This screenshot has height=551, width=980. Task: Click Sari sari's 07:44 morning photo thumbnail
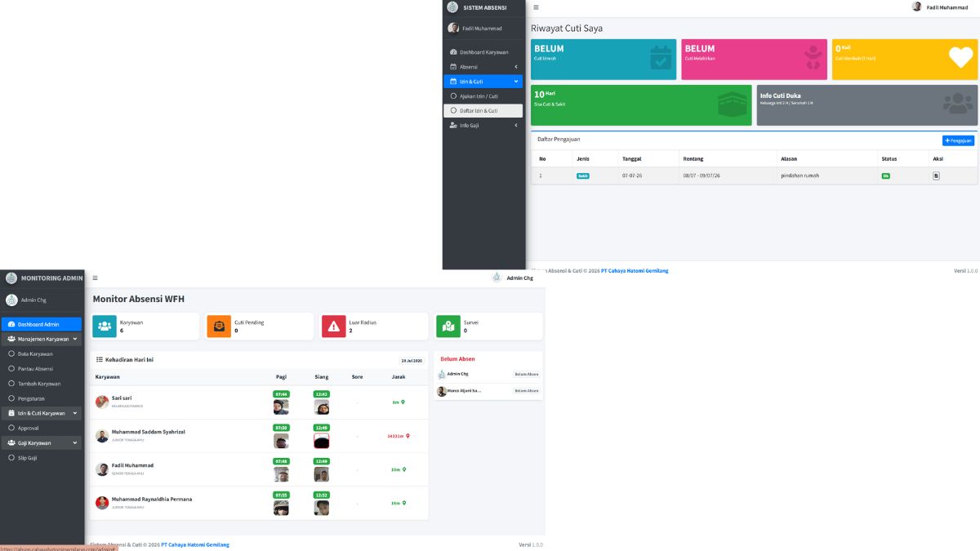pyautogui.click(x=281, y=407)
